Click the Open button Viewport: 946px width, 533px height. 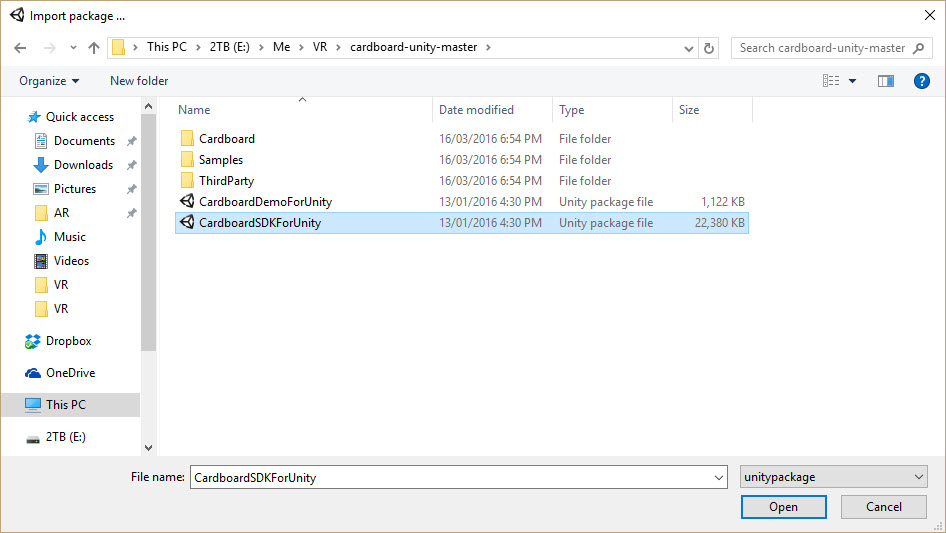pos(783,507)
